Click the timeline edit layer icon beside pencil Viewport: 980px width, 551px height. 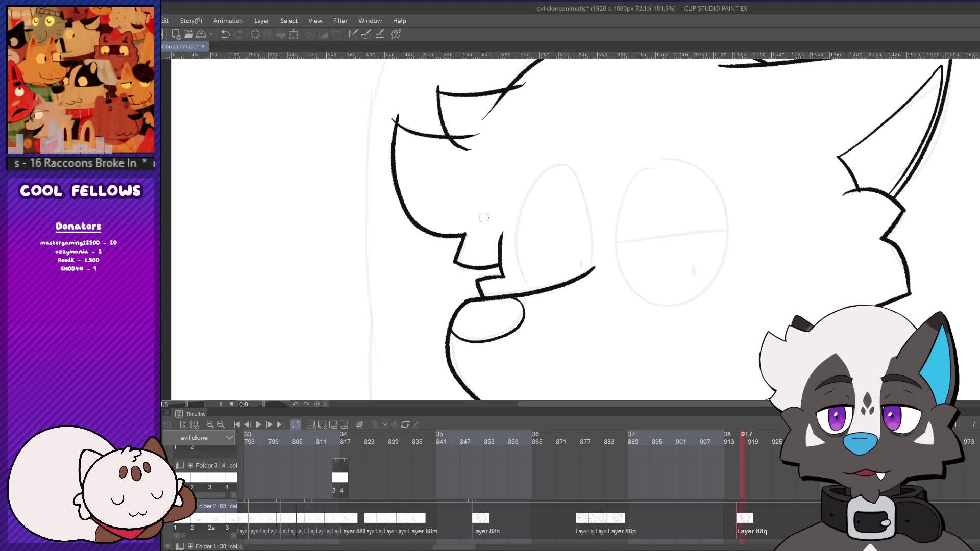406,424
